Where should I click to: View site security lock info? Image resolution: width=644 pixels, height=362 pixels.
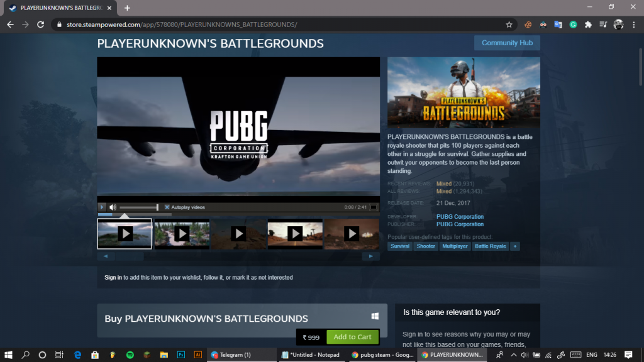tap(59, 25)
